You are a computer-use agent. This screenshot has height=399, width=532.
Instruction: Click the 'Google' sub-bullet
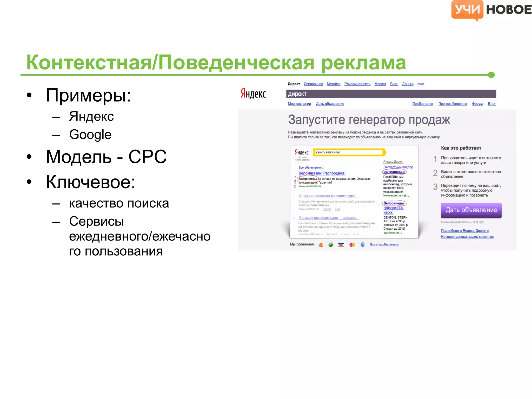pos(90,135)
